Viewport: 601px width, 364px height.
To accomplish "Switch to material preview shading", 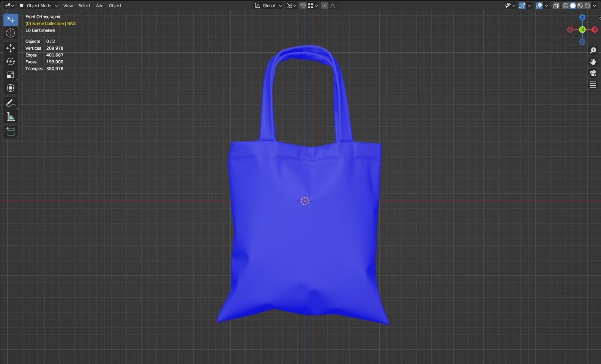I will (580, 6).
